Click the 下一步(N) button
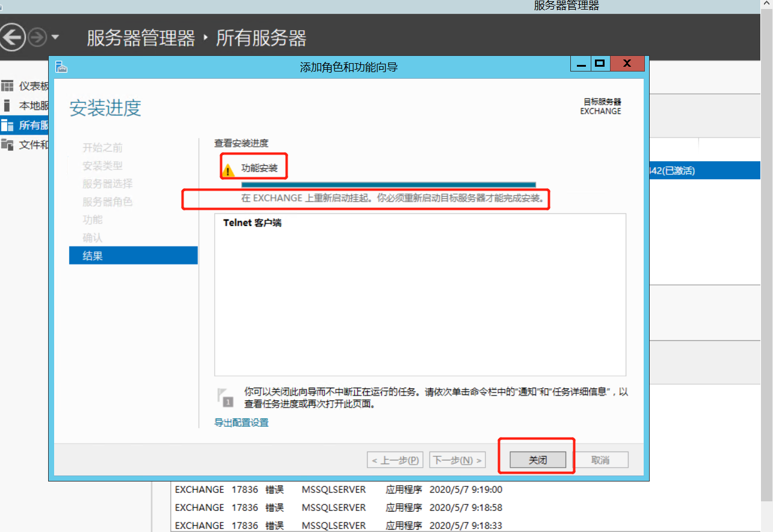773x532 pixels. point(458,460)
